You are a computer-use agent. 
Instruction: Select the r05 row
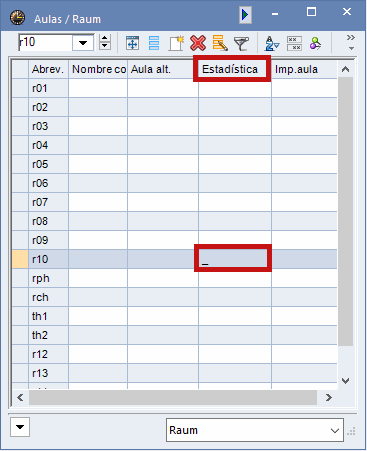tap(175, 164)
